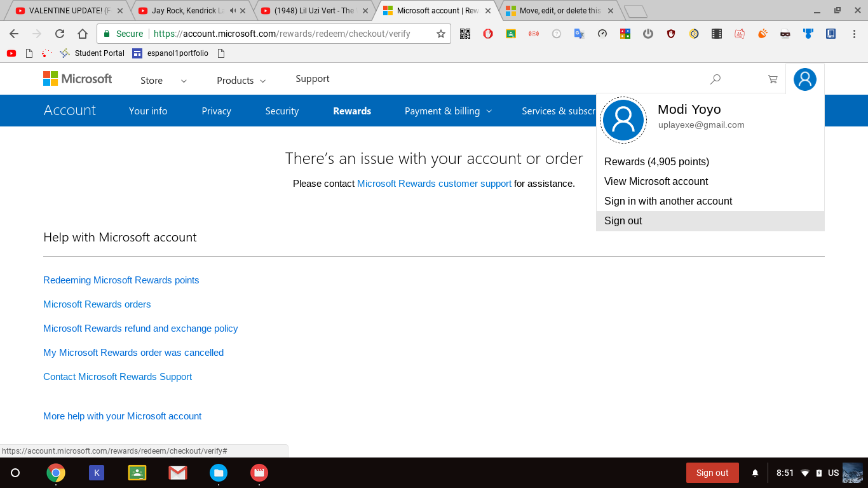868x488 pixels.
Task: Click the orange satellite-style extension icon
Action: (x=763, y=34)
